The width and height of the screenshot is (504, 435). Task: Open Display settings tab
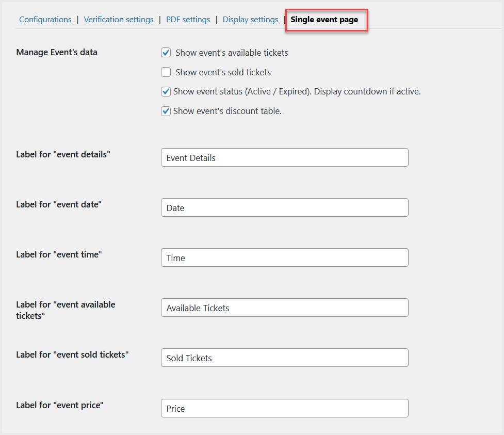(250, 20)
